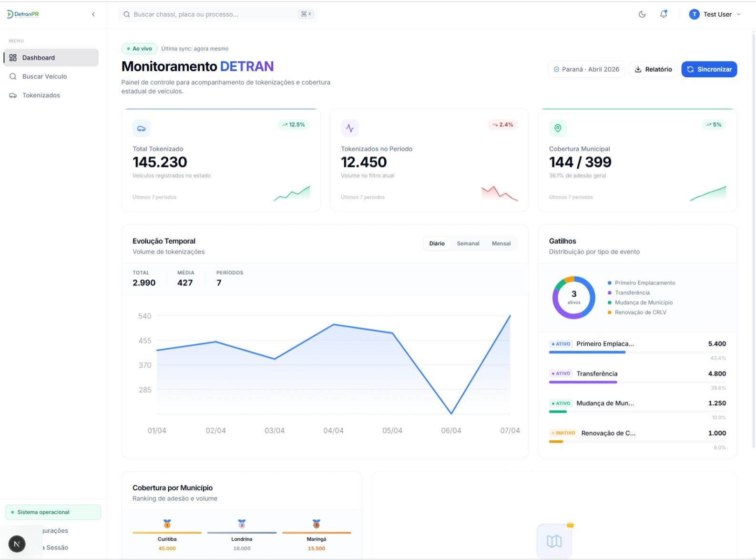Open the Paraná · Abril 2026 filter
The width and height of the screenshot is (756, 560).
coord(586,69)
